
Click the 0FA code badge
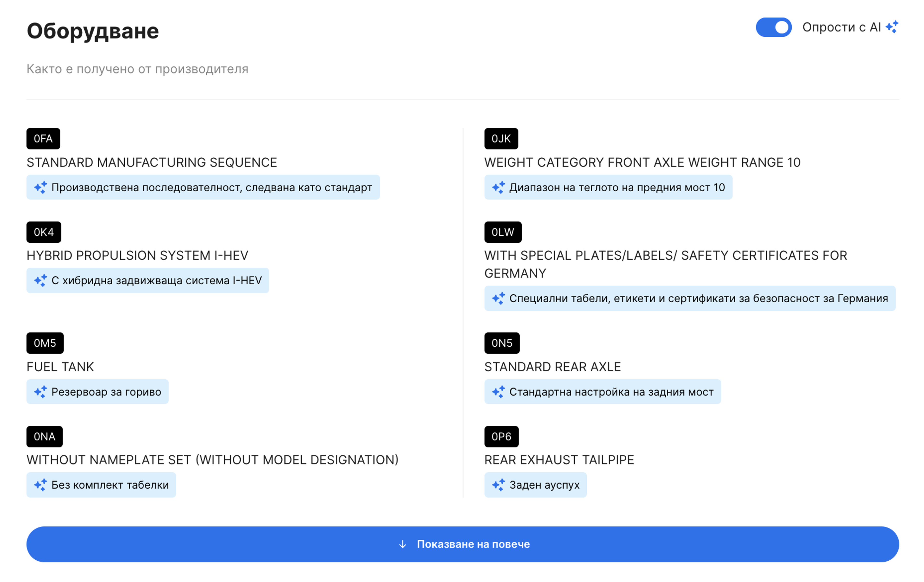(x=43, y=139)
